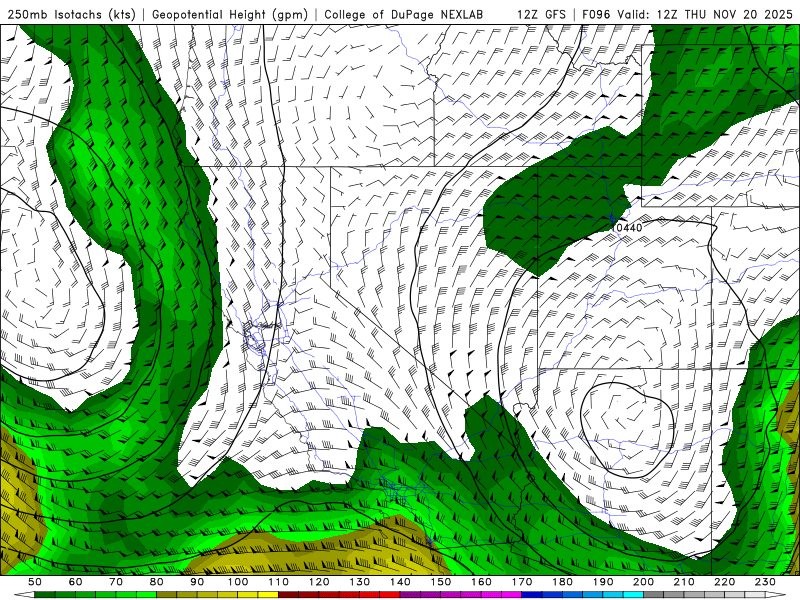The height and width of the screenshot is (600, 800).
Task: Click the red colorbar segment below 140
Action: pyautogui.click(x=390, y=595)
